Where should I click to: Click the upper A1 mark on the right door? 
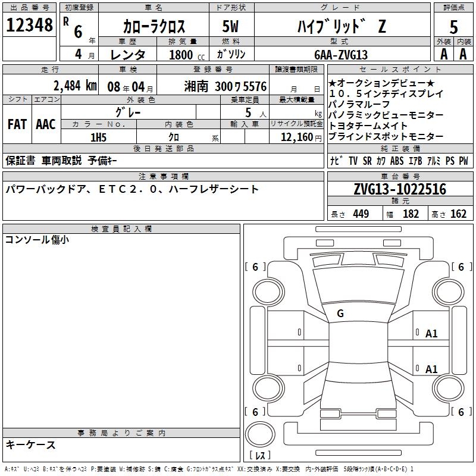(431, 334)
